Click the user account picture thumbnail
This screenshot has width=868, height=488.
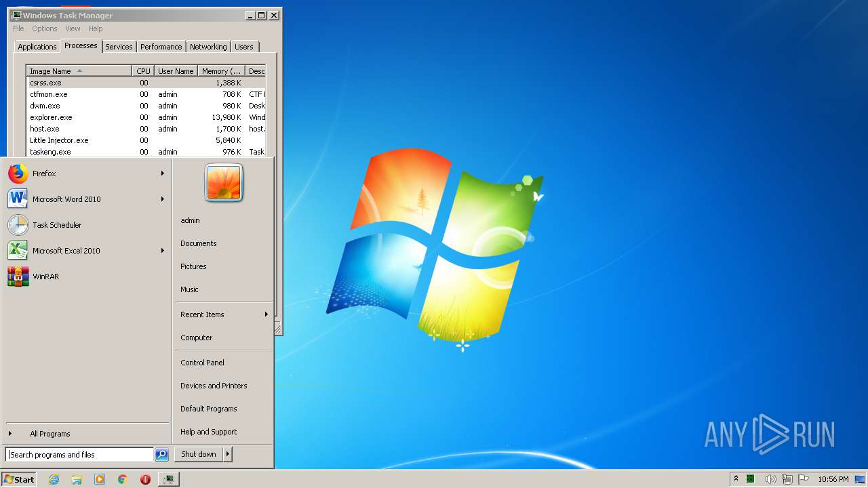tap(224, 182)
